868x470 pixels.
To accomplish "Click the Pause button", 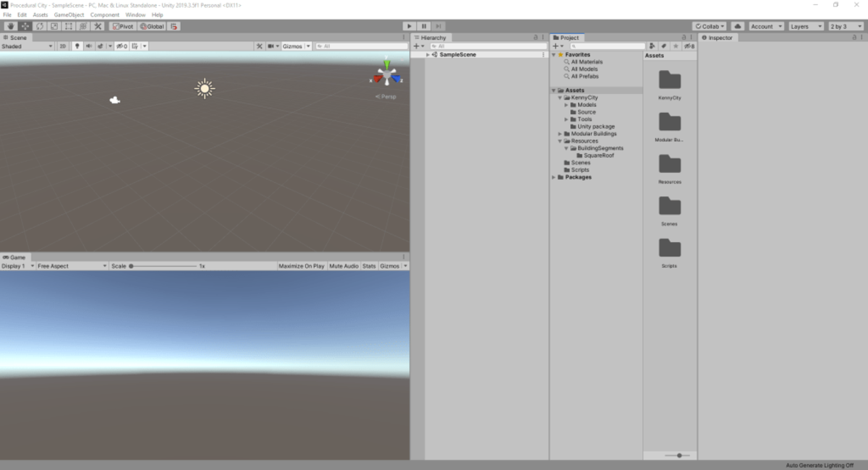I will click(425, 26).
